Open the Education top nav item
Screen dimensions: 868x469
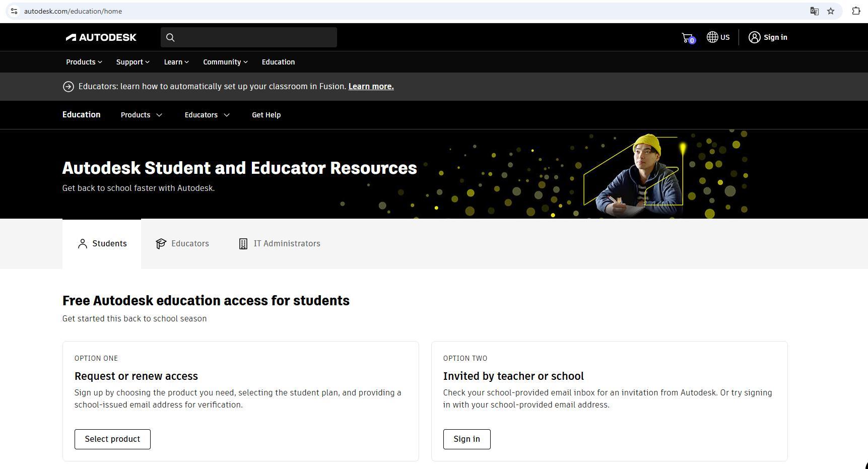click(x=278, y=62)
